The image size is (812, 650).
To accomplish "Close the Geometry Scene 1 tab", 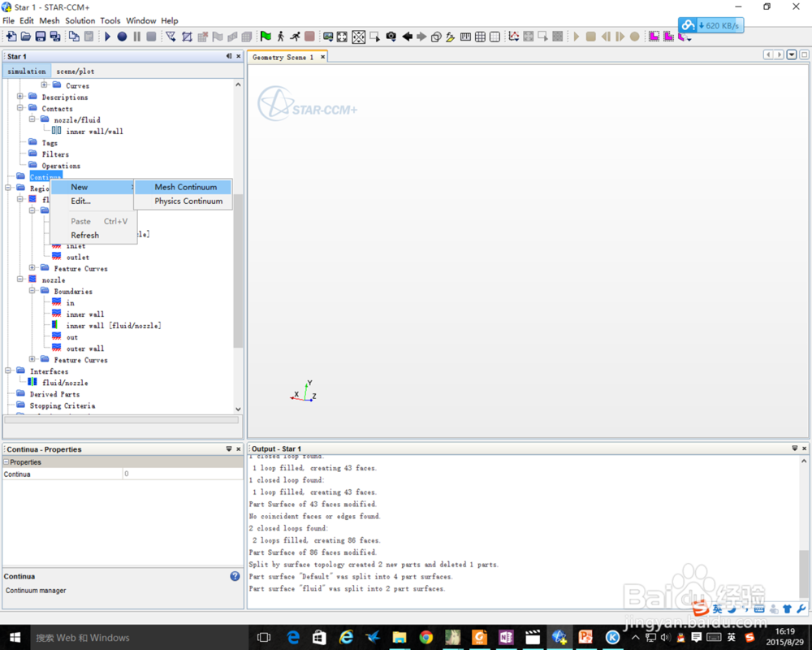I will pyautogui.click(x=322, y=57).
